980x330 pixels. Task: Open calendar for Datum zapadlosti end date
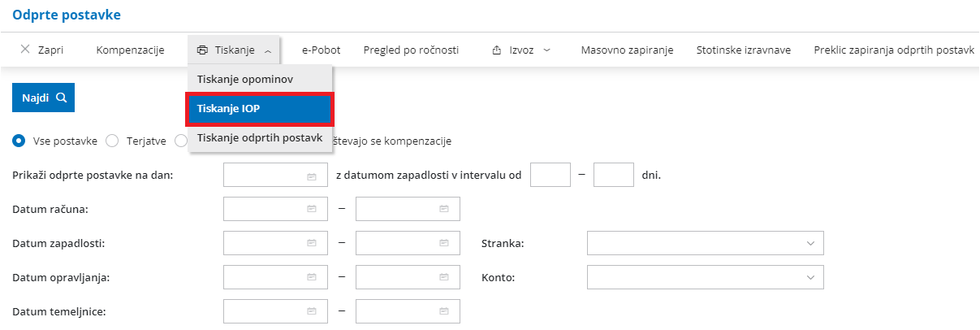click(443, 243)
